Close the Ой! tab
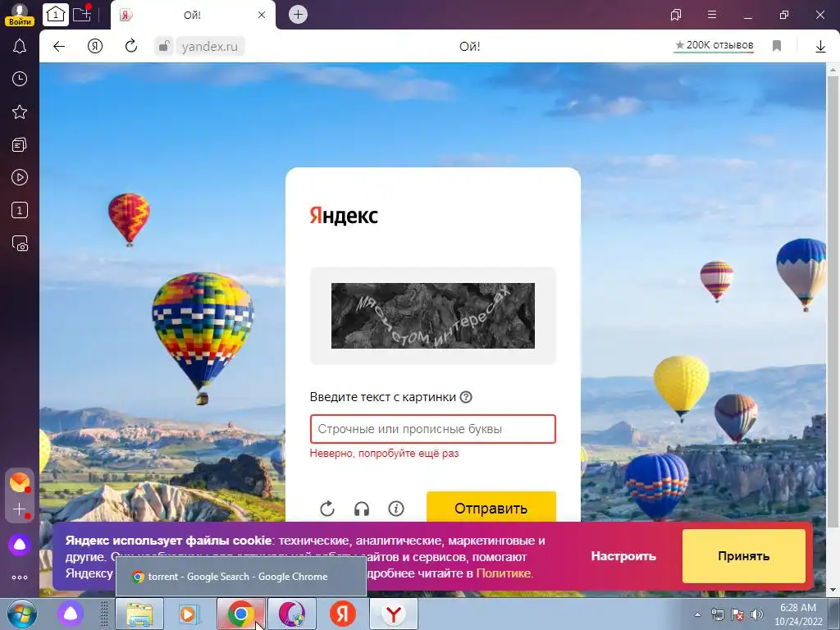 click(262, 15)
